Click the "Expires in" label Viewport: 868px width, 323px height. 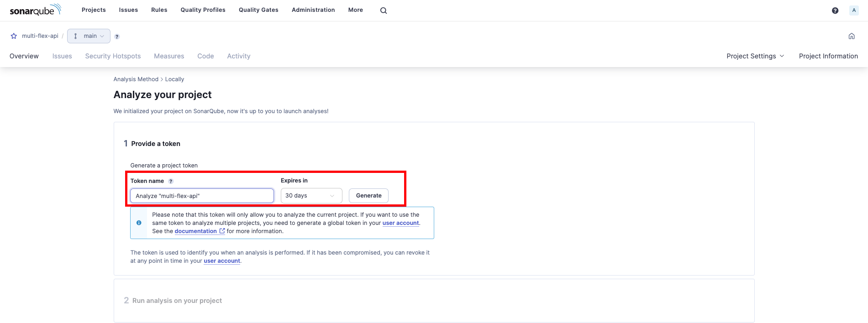point(294,181)
